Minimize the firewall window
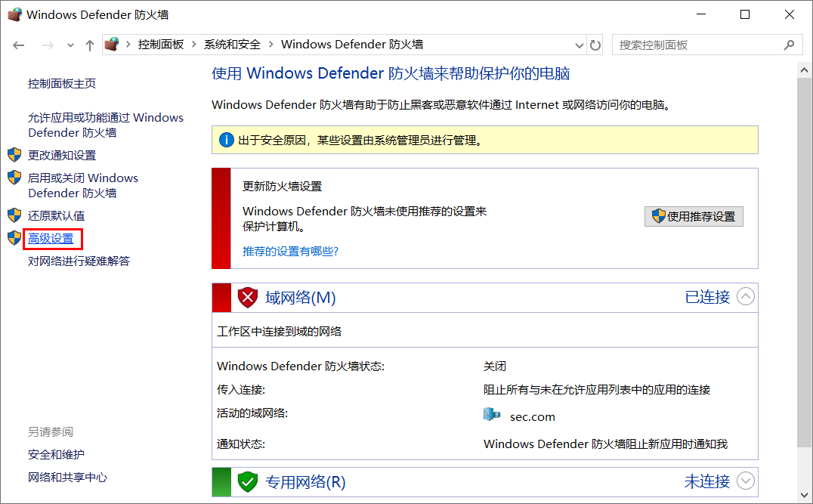 [701, 14]
